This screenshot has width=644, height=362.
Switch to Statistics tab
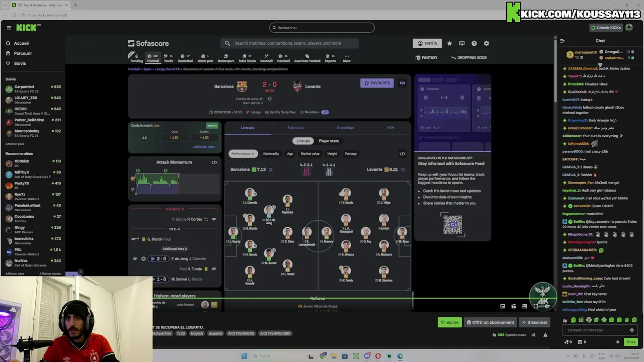tap(295, 128)
